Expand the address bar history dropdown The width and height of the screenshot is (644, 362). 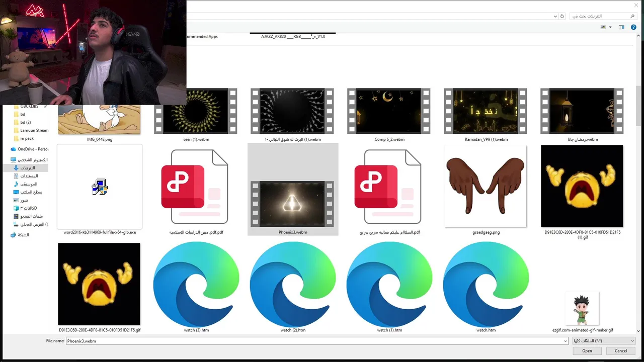click(555, 16)
